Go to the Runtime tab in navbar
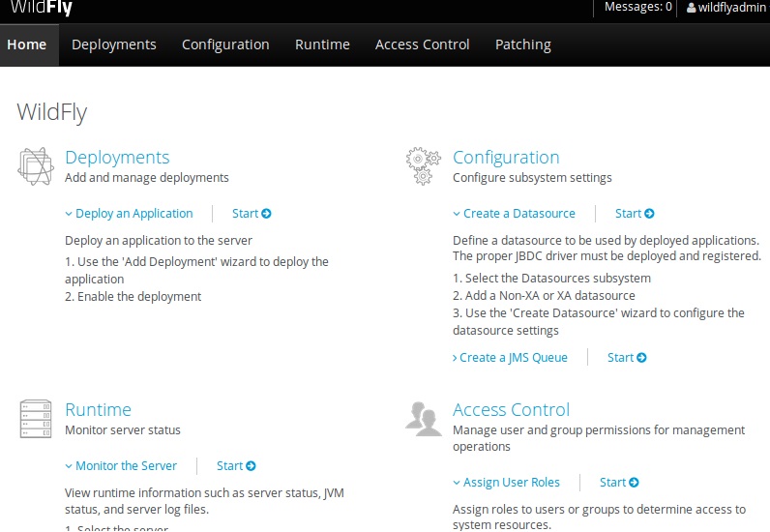Image resolution: width=770 pixels, height=532 pixels. 323,44
